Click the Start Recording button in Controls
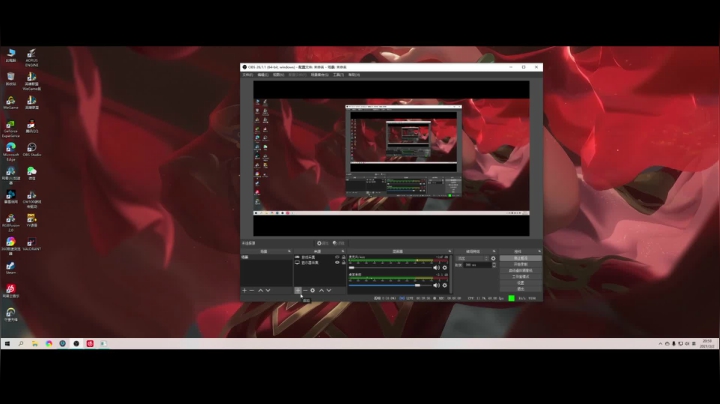The height and width of the screenshot is (404, 720). pos(520,264)
